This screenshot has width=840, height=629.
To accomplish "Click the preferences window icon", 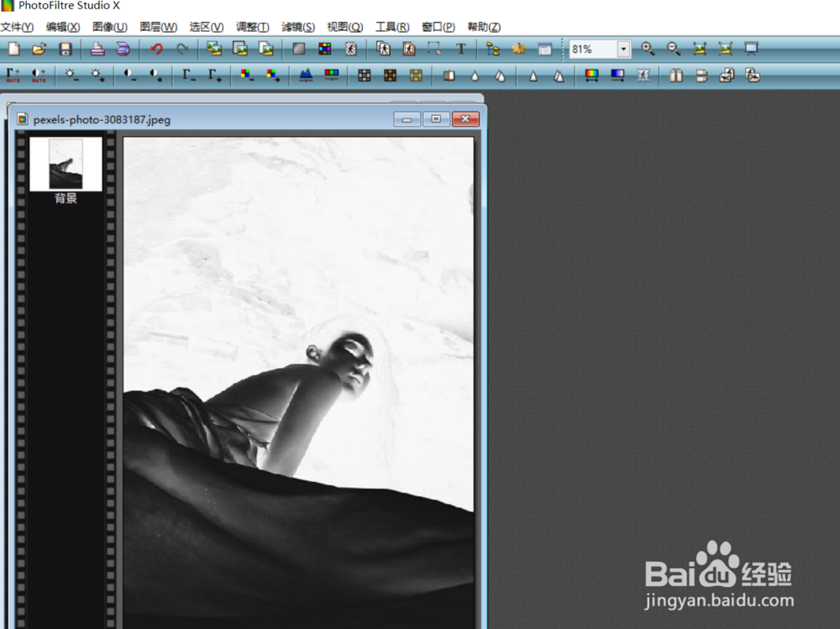I will click(x=545, y=50).
